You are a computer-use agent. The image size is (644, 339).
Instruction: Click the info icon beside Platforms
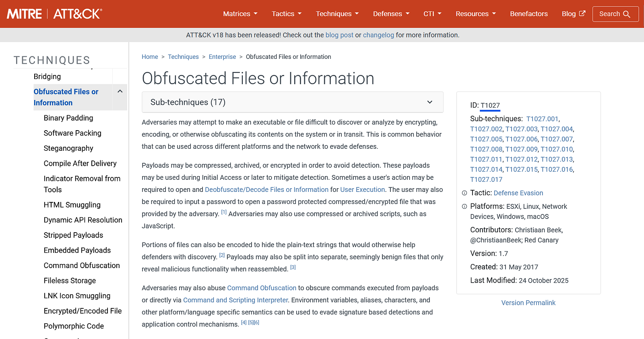click(464, 206)
